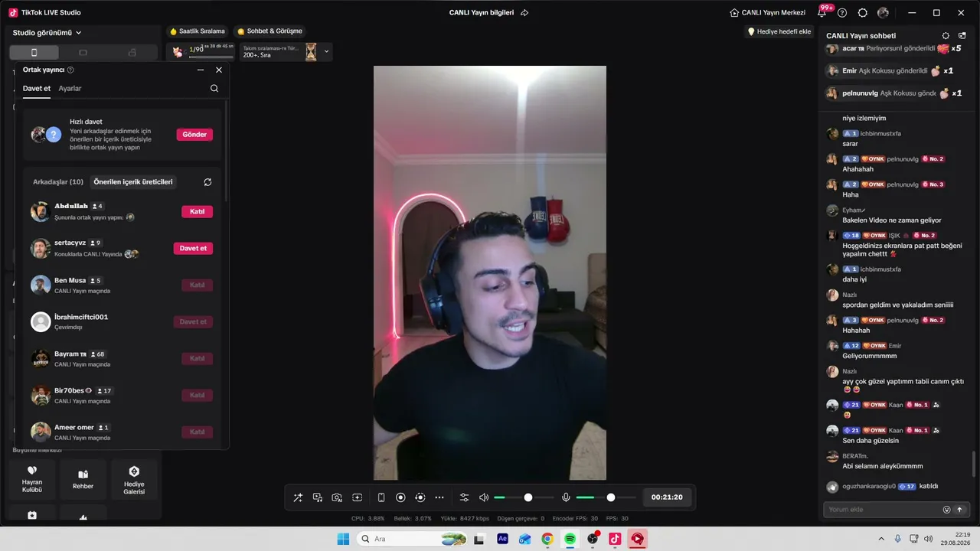Refresh the co-host suggestions list
This screenshot has height=551, width=980.
(x=207, y=182)
